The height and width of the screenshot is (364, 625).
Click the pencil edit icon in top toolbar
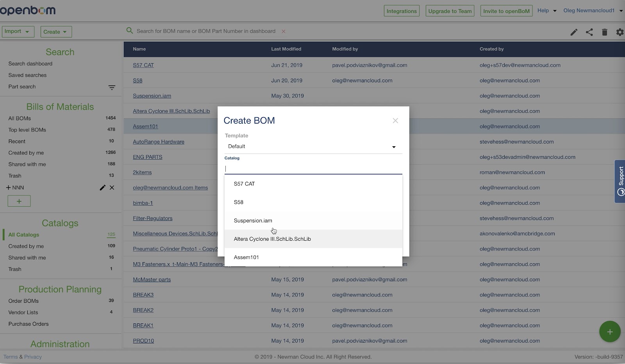(x=573, y=32)
